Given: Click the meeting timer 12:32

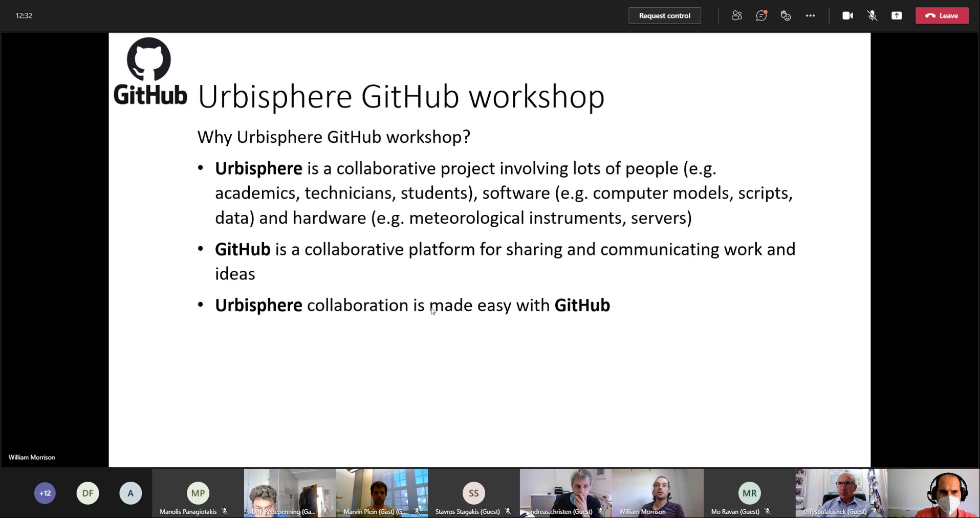Looking at the screenshot, I should coord(24,15).
